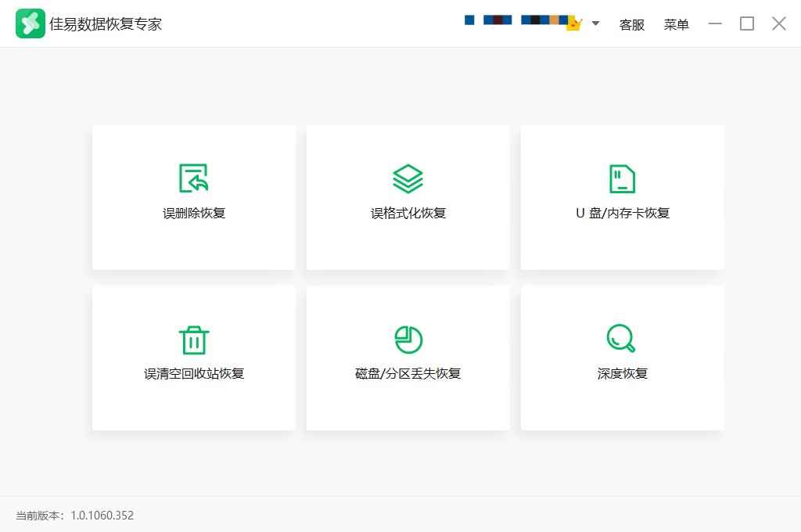Viewport: 801px width, 532px height.
Task: Open 客服 customer service
Action: pyautogui.click(x=631, y=24)
